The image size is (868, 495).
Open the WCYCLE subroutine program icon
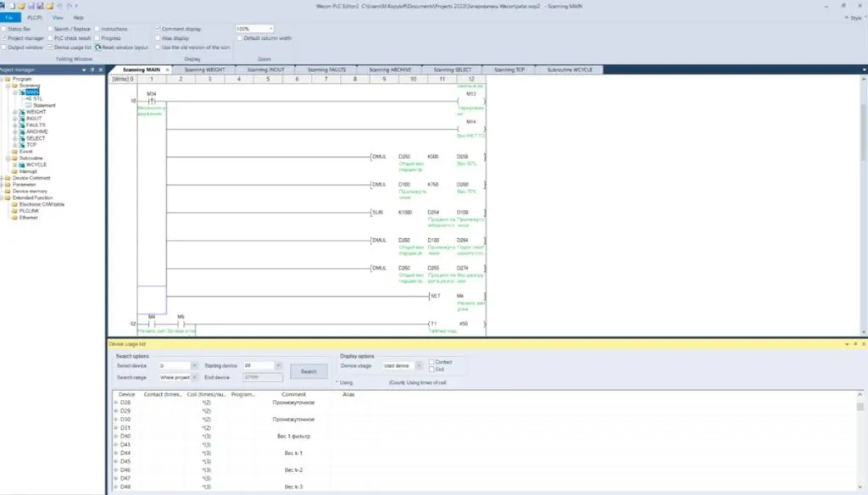coord(22,164)
